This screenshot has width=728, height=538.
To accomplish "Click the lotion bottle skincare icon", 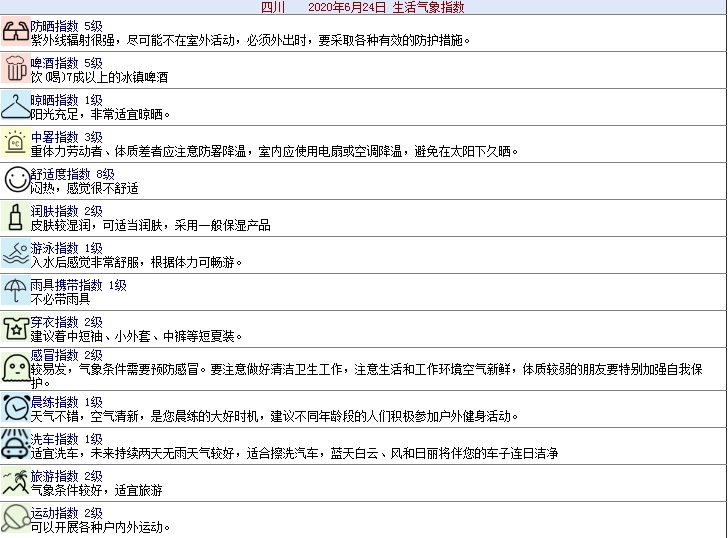I will tap(15, 217).
